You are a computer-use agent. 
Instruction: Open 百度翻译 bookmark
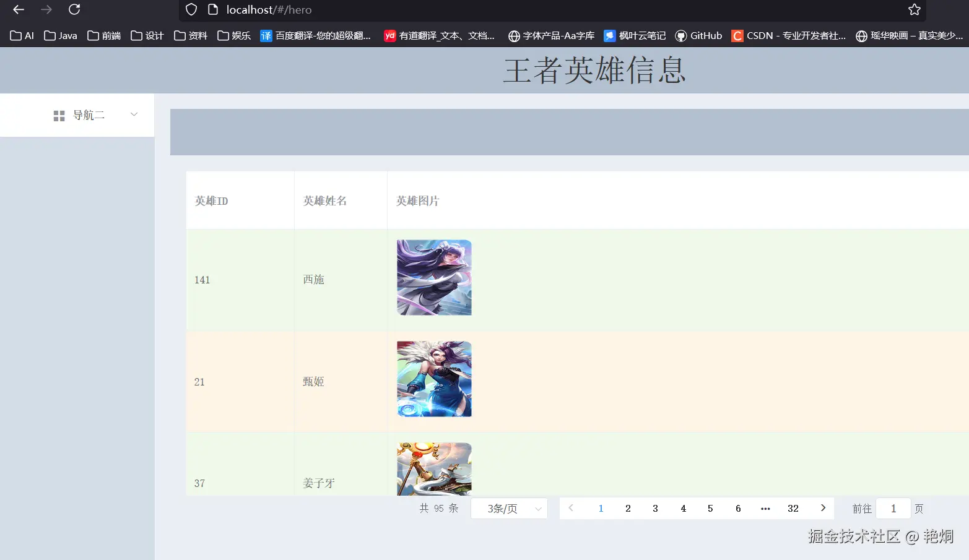[x=316, y=36]
